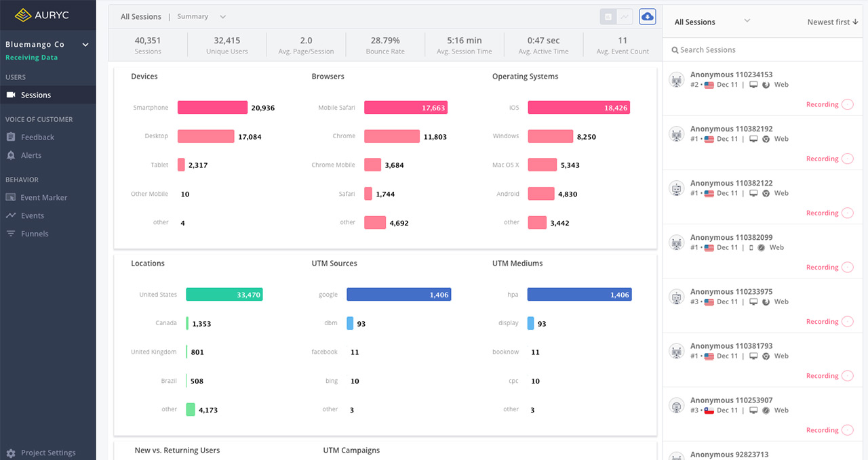The image size is (868, 460).
Task: Switch to bar chart view icon
Action: [x=608, y=17]
